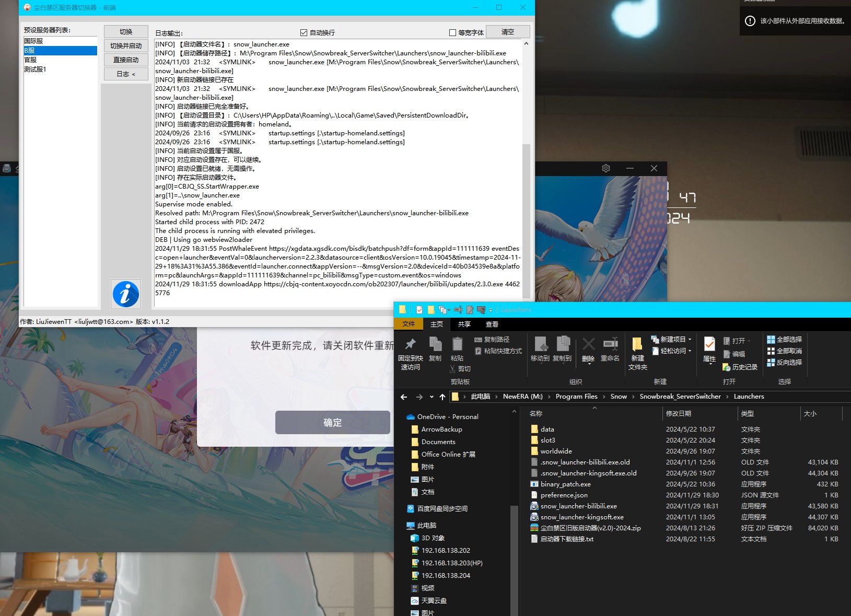The height and width of the screenshot is (616, 851).
Task: Click Rename (重命名) ribbon icon
Action: (x=610, y=344)
